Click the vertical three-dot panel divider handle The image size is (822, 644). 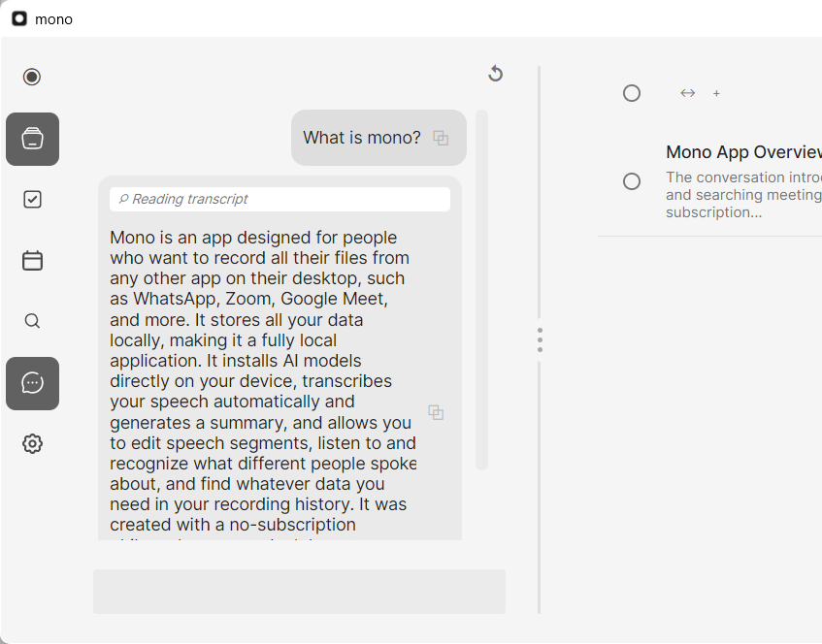tap(540, 339)
